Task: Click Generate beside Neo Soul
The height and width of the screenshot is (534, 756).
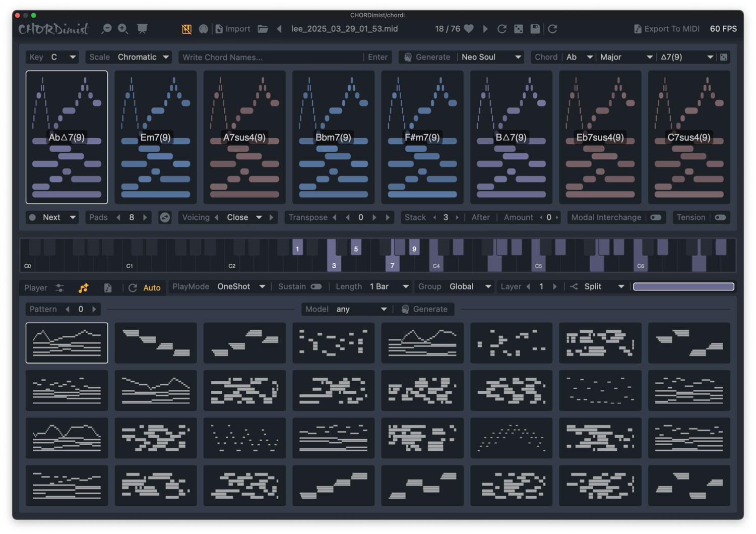Action: tap(432, 57)
